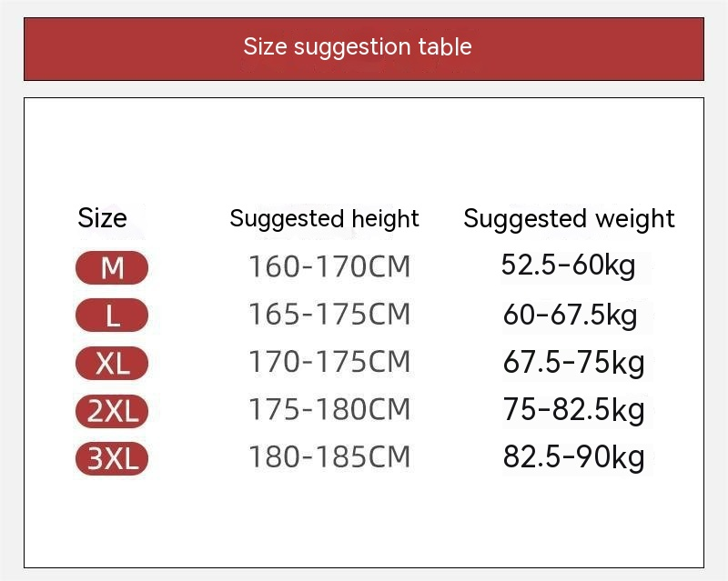Choose the XL size badge
The width and height of the screenshot is (728, 581).
click(112, 364)
